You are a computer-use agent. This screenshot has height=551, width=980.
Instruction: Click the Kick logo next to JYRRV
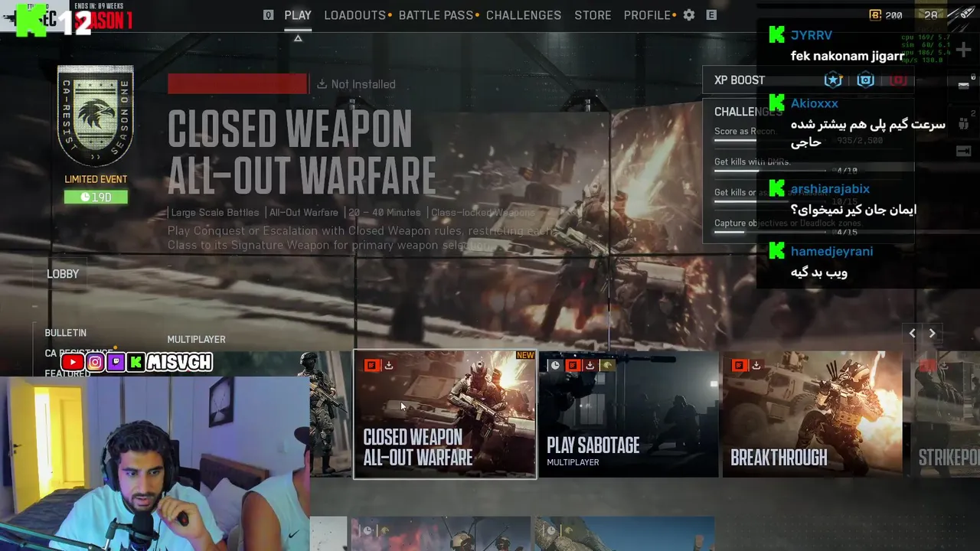(x=777, y=34)
